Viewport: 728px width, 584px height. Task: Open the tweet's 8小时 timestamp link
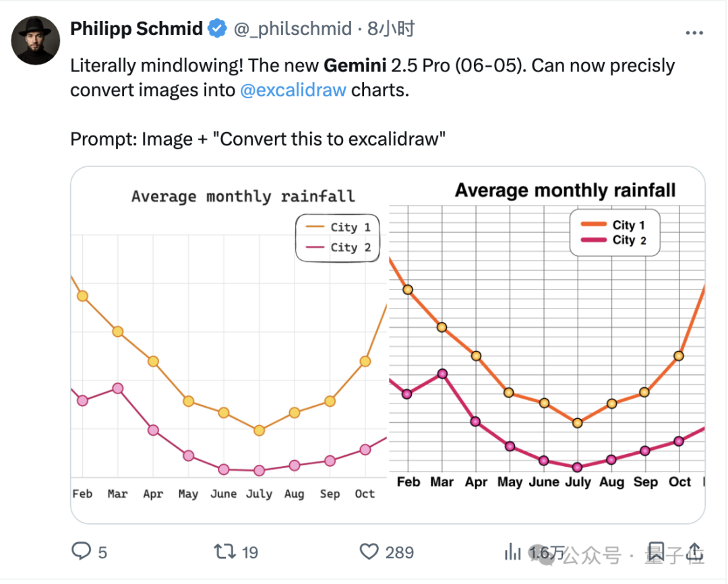click(x=391, y=29)
